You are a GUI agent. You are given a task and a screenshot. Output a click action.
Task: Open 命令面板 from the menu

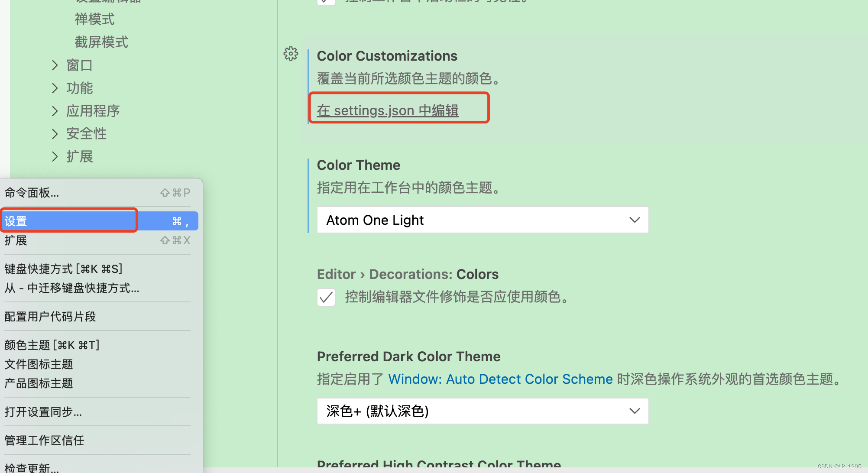point(31,192)
